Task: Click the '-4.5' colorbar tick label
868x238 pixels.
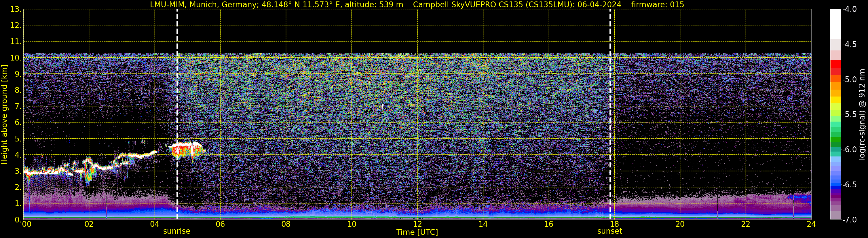Action: (x=850, y=44)
